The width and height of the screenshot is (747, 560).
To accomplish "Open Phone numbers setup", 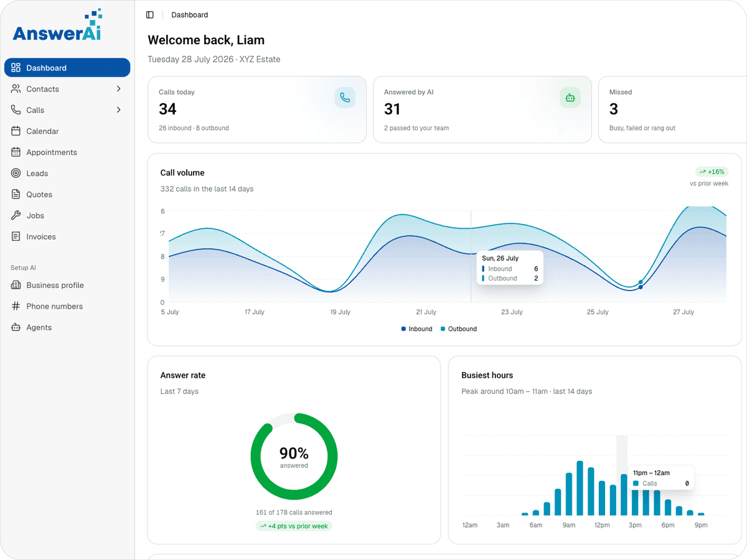I will (x=67, y=307).
